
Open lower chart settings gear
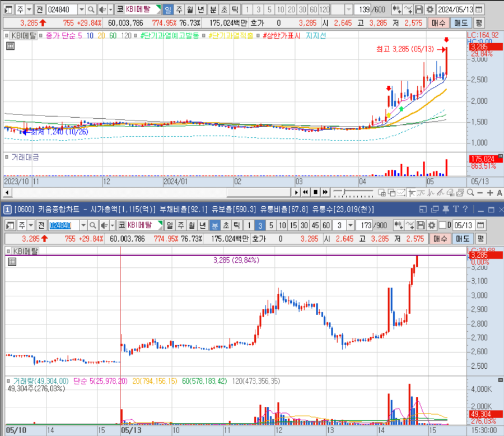431,225
